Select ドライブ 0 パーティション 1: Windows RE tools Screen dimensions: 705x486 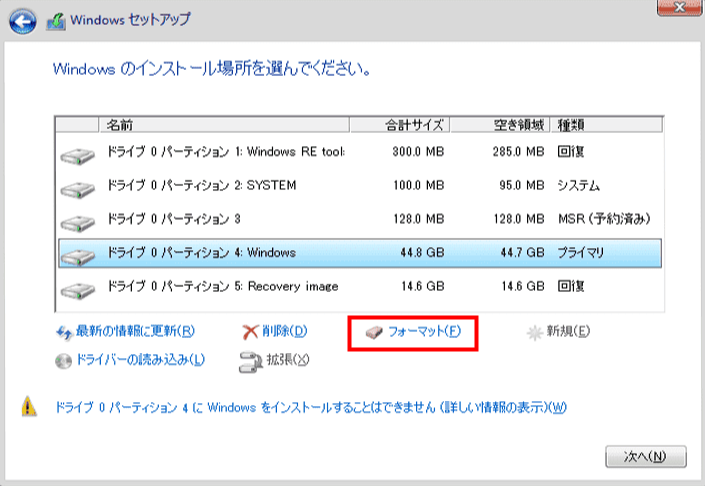pyautogui.click(x=360, y=152)
